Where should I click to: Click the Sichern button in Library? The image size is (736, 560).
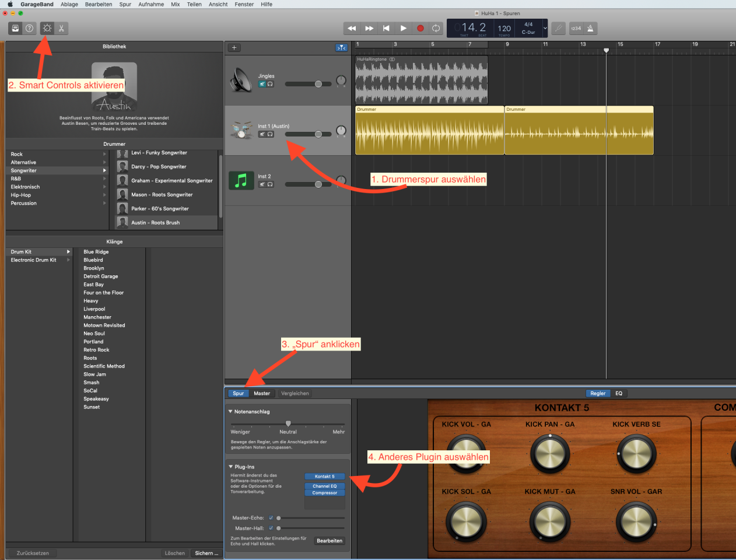[206, 553]
